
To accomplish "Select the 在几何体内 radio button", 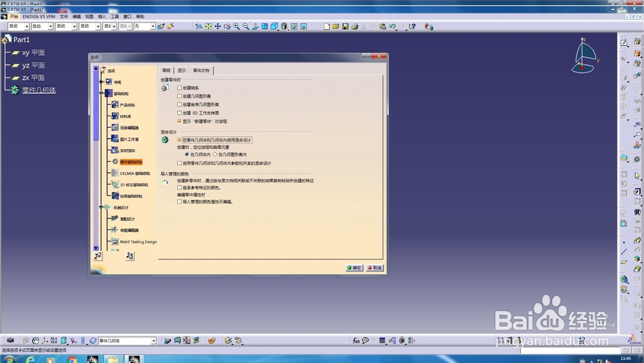I will click(x=187, y=154).
